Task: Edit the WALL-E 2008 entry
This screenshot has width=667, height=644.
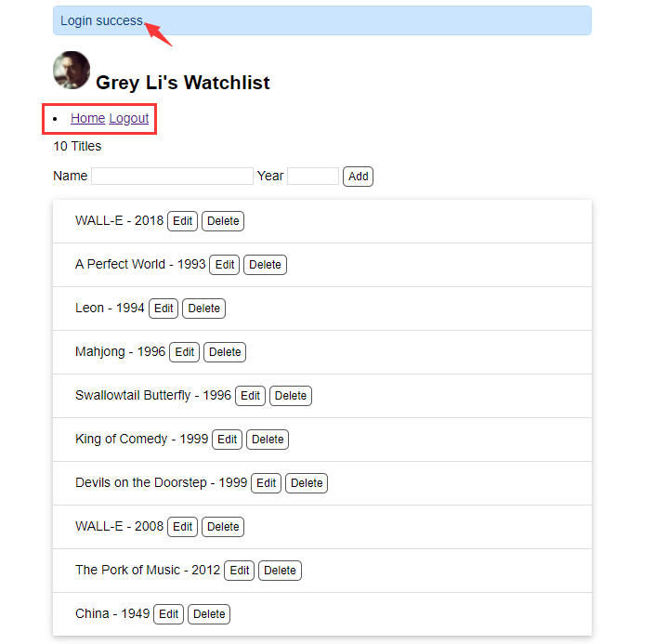Action: 183,527
